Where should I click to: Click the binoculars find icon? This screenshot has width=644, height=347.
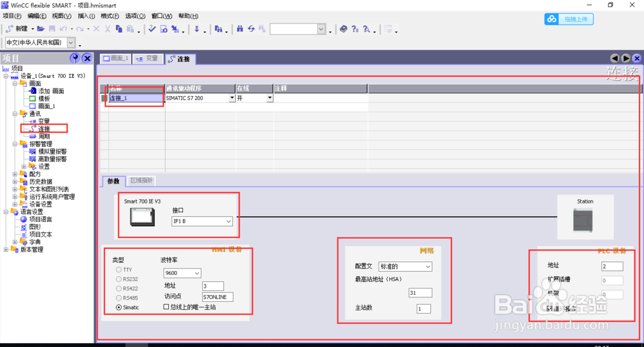click(x=240, y=29)
